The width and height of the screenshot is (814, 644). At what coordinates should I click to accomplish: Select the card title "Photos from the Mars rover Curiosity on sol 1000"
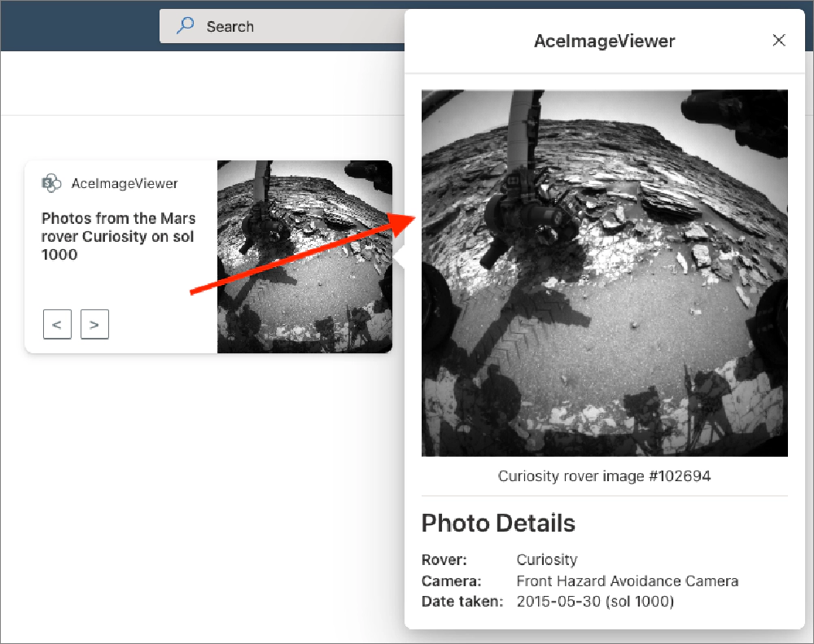point(118,236)
